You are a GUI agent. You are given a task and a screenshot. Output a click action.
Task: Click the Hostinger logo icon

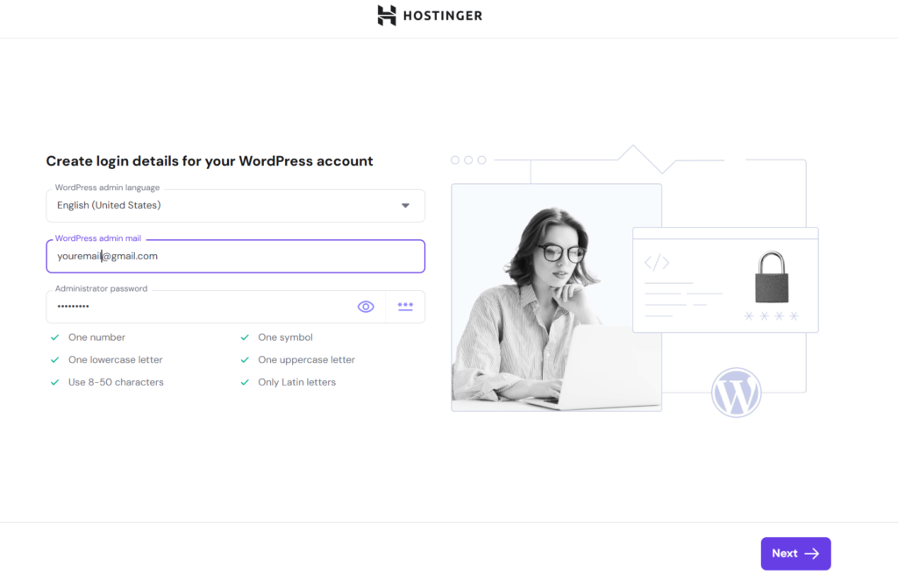387,15
